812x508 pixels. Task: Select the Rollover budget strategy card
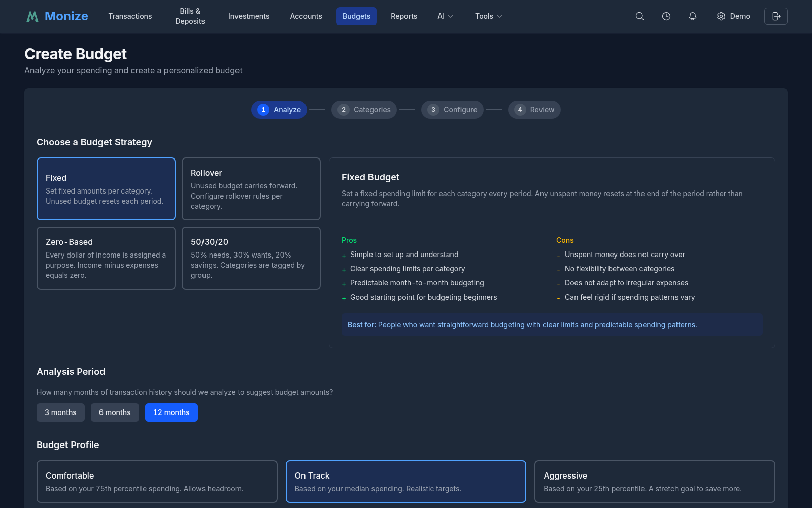click(x=251, y=189)
